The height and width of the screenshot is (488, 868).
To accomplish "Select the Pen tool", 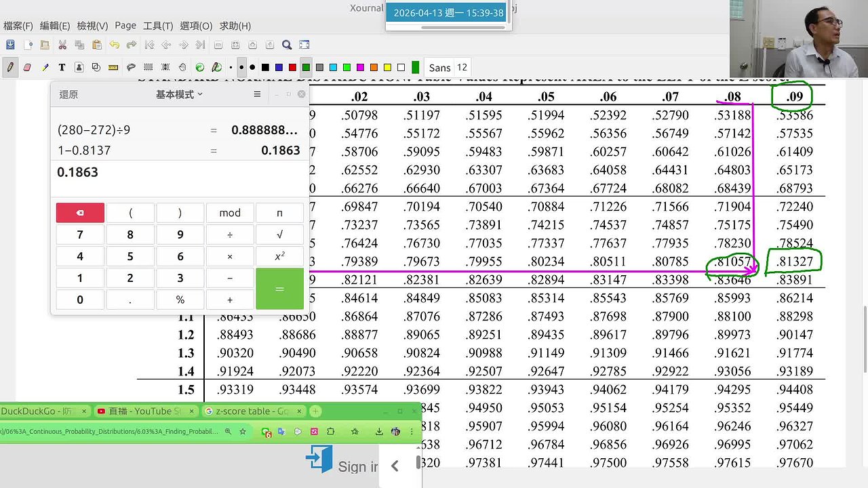I will [x=10, y=67].
